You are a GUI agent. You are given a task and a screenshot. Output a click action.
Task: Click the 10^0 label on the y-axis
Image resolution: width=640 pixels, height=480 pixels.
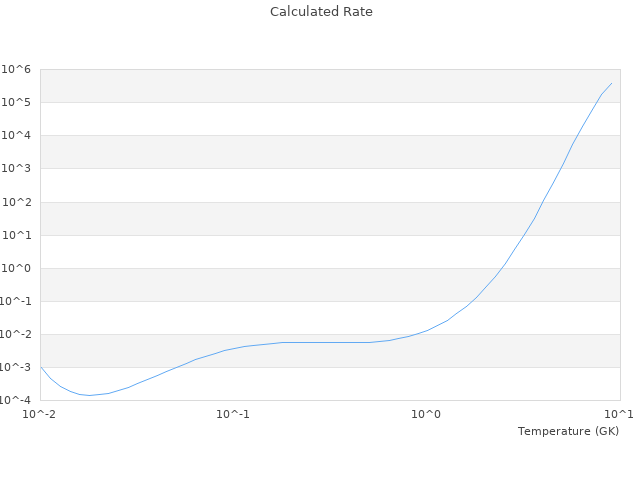pyautogui.click(x=17, y=268)
